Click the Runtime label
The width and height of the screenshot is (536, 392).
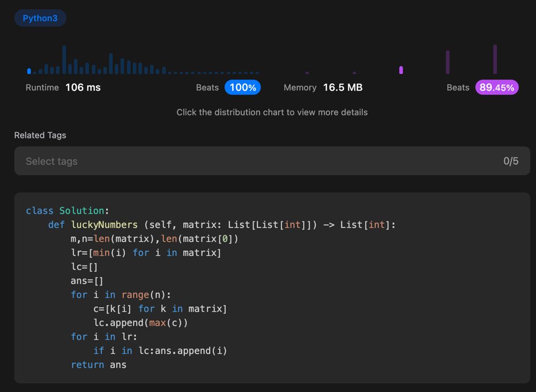42,87
